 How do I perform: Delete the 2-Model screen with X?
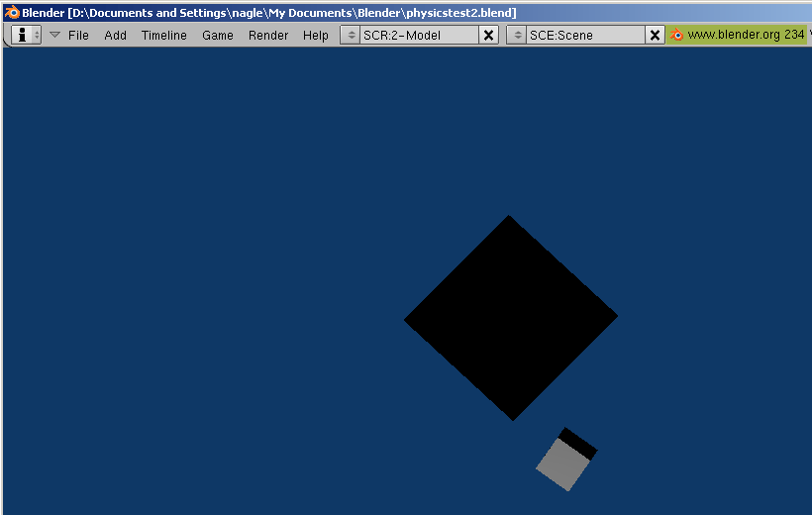tap(488, 35)
